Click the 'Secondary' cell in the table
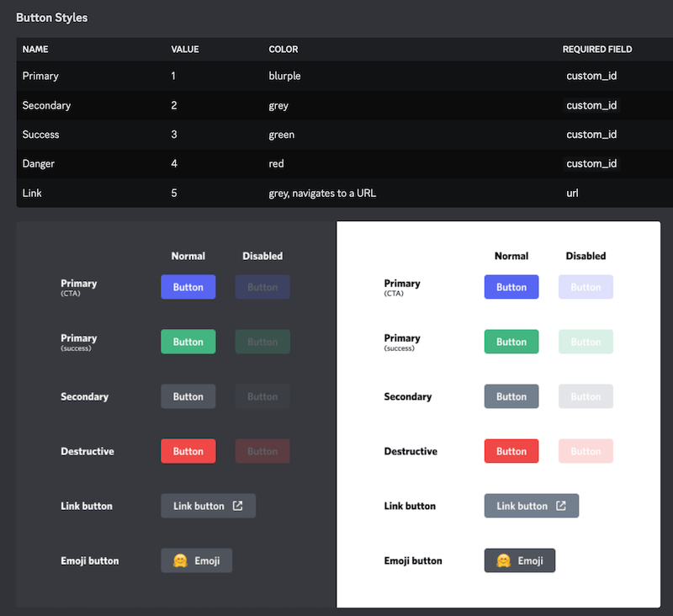 tap(46, 105)
